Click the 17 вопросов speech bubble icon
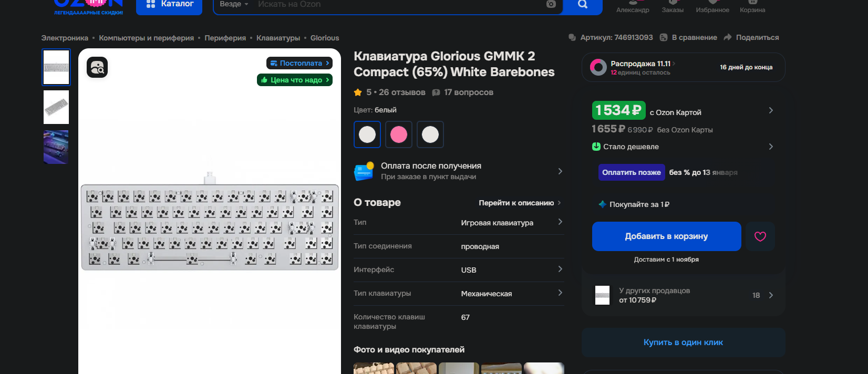The width and height of the screenshot is (868, 374). point(436,92)
